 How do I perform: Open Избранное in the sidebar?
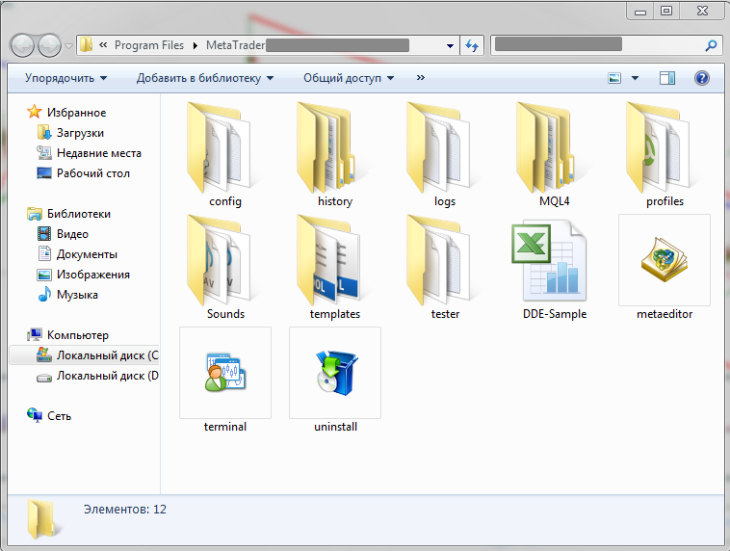click(x=67, y=113)
